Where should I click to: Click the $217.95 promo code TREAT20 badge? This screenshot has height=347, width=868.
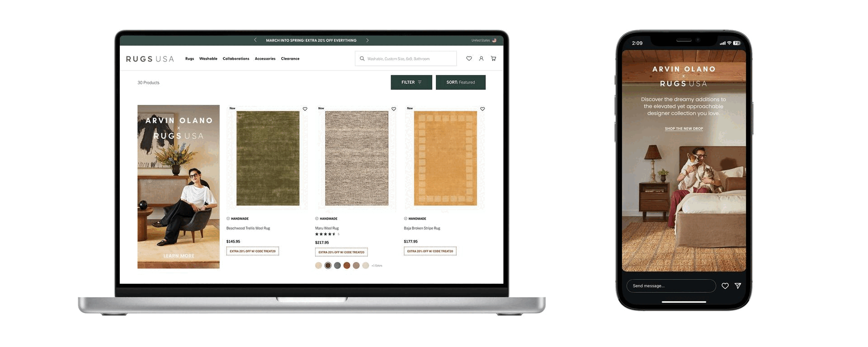pyautogui.click(x=341, y=252)
